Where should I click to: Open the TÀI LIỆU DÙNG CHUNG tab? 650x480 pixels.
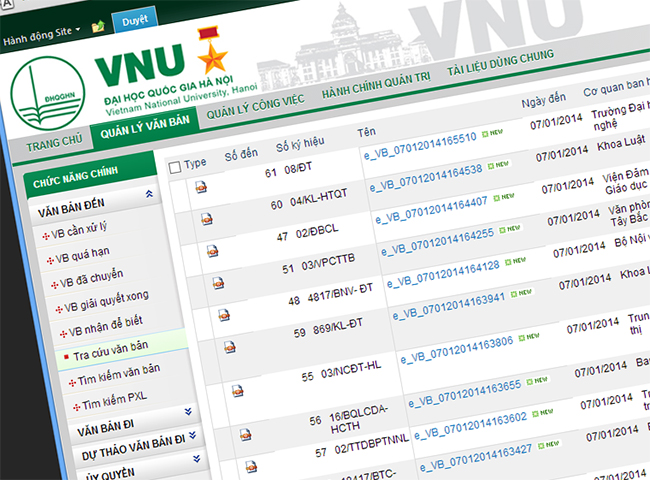pos(500,63)
